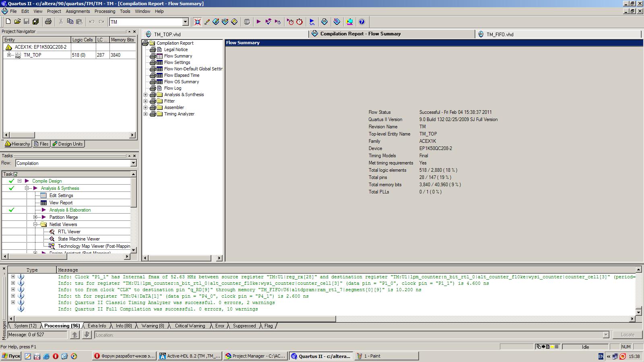The width and height of the screenshot is (644, 362).
Task: Toggle the Settings icon next to project dropdown
Action: click(197, 22)
